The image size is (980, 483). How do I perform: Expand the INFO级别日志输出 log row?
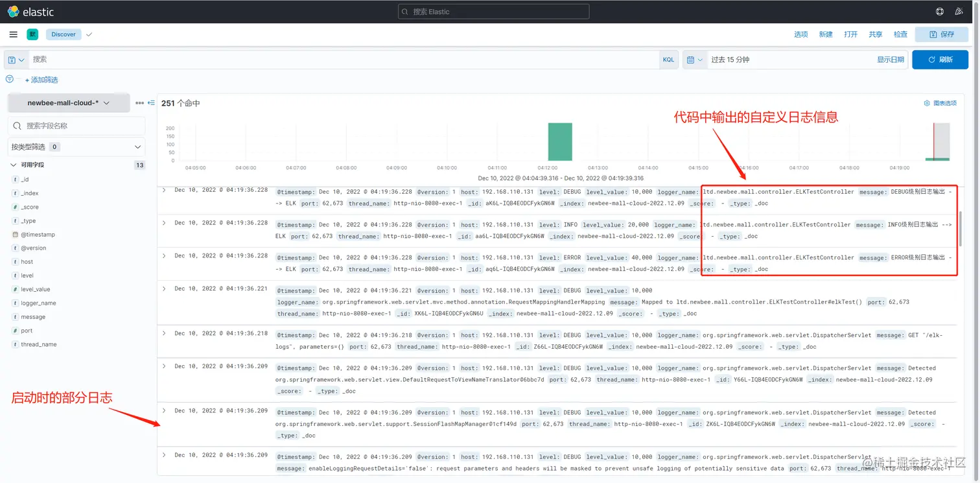click(x=164, y=223)
